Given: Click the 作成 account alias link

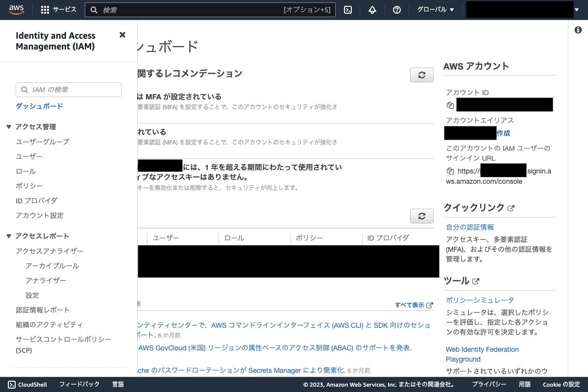Looking at the screenshot, I should (x=503, y=133).
